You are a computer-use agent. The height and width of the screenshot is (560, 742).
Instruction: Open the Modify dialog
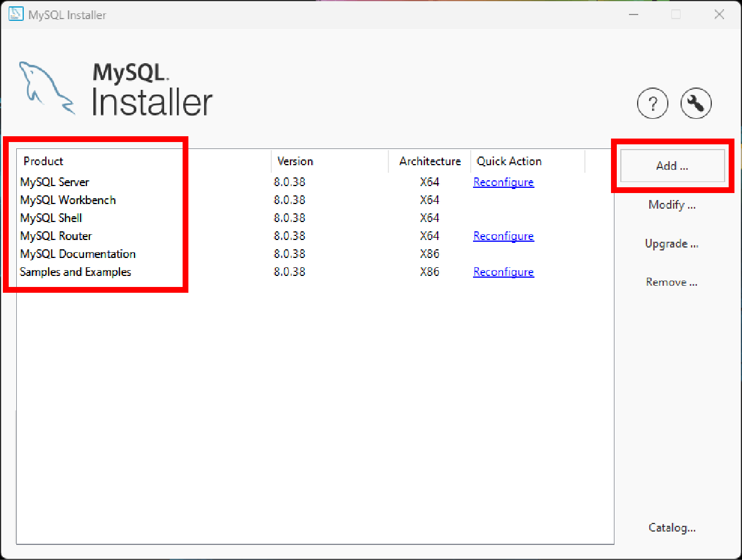(672, 204)
